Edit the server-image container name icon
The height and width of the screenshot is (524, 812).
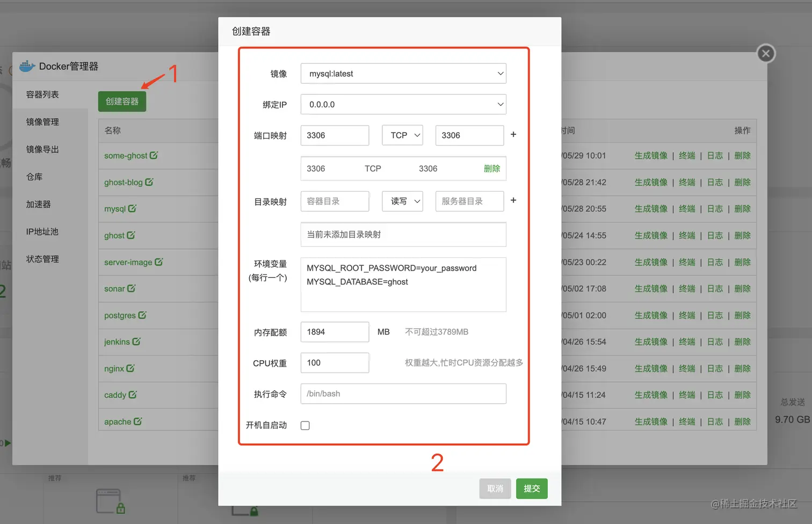(159, 262)
